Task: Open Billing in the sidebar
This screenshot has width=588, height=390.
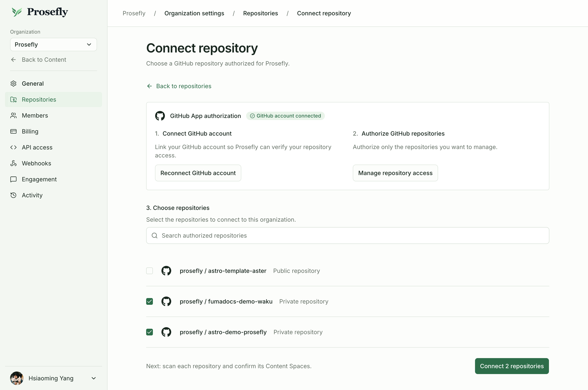Action: pyautogui.click(x=54, y=131)
